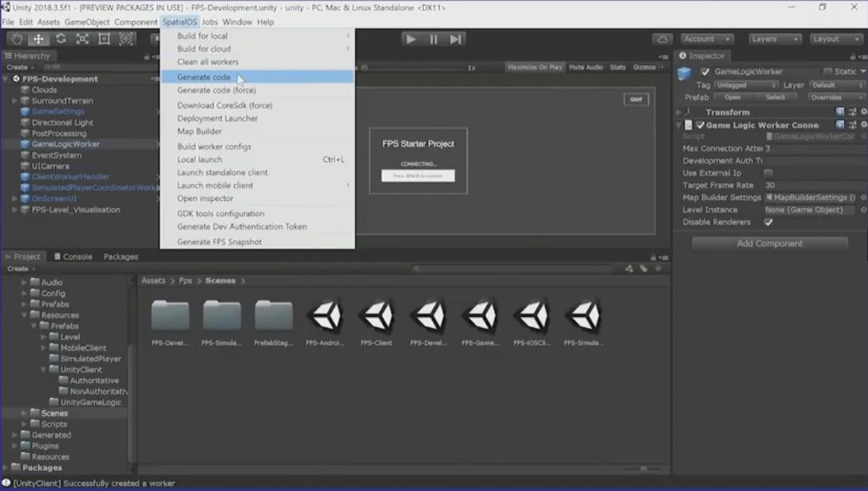Expand SurroundTerrain in Hierarchy

click(x=15, y=101)
